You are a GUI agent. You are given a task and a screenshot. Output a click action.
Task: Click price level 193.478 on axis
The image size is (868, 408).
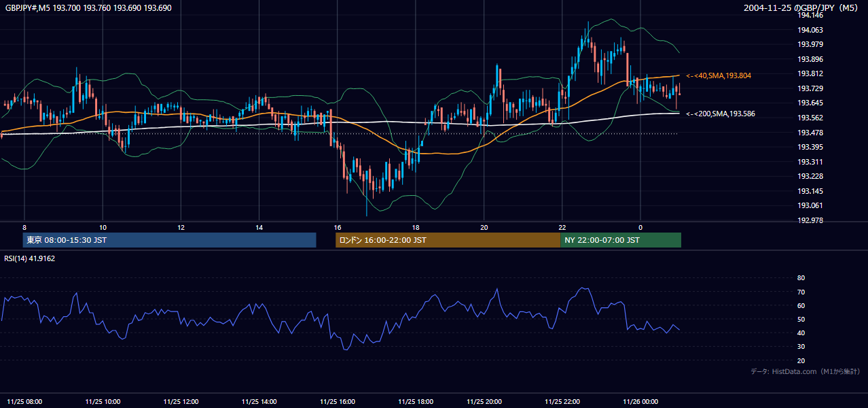click(x=810, y=133)
